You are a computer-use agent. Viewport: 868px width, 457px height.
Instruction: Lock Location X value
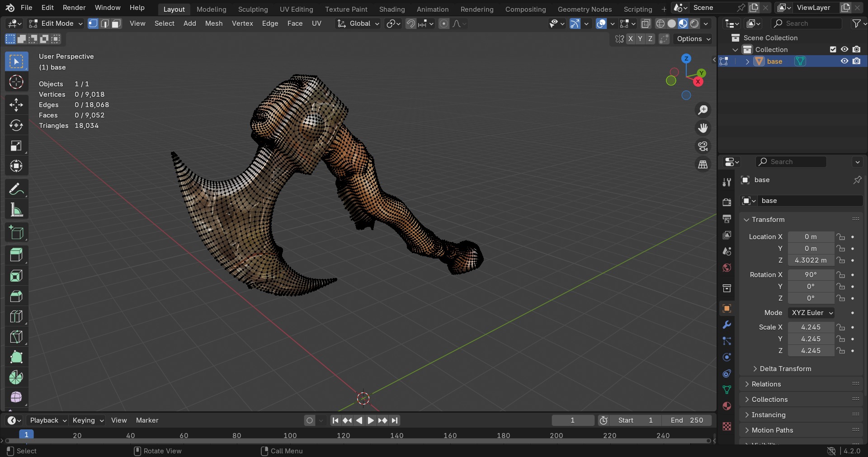841,237
